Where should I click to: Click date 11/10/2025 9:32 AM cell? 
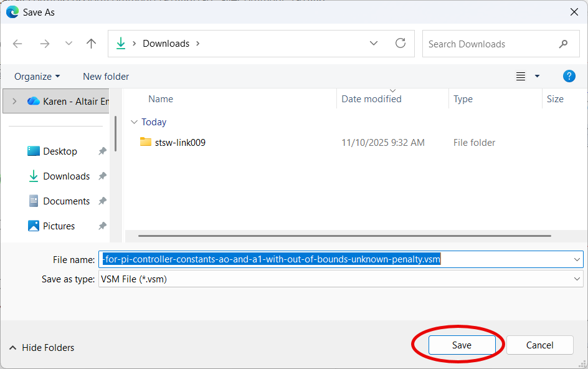(x=383, y=143)
